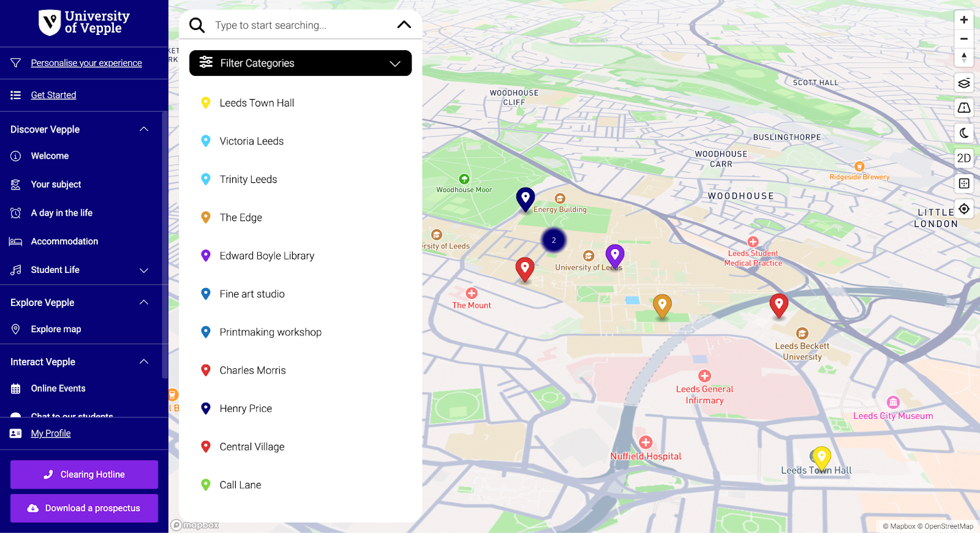This screenshot has height=533, width=980.
Task: Open the Filter Categories dropdown
Action: click(x=300, y=63)
